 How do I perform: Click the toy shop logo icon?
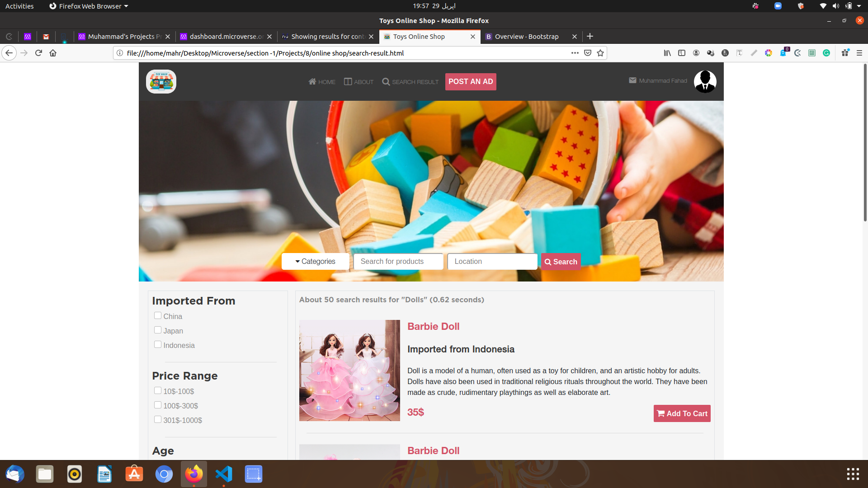(161, 82)
